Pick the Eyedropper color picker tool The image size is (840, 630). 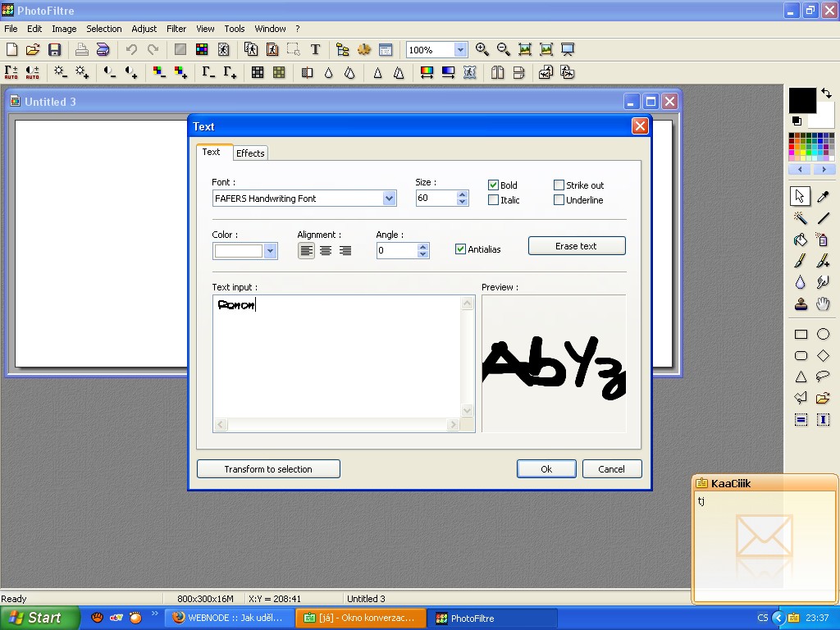[823, 196]
